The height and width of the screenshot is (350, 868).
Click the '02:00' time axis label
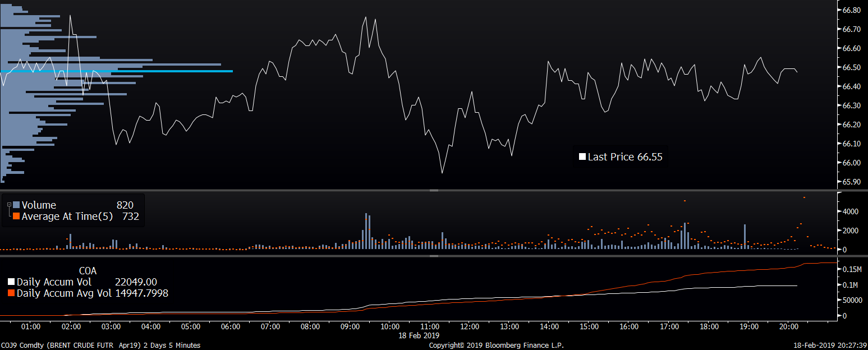click(71, 326)
